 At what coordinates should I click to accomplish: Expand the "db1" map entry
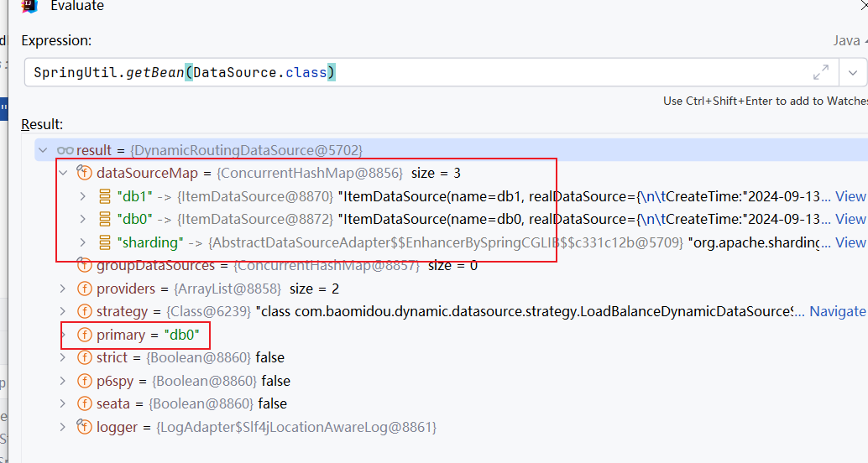[x=82, y=196]
